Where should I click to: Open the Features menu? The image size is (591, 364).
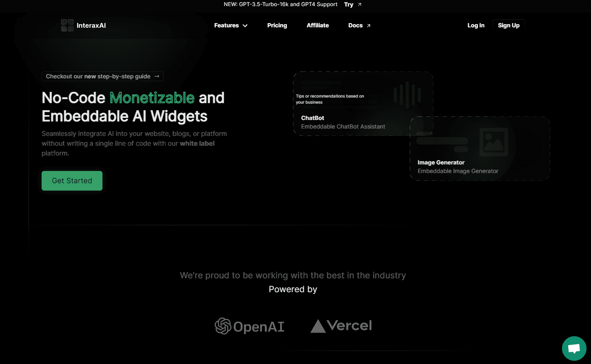(227, 25)
